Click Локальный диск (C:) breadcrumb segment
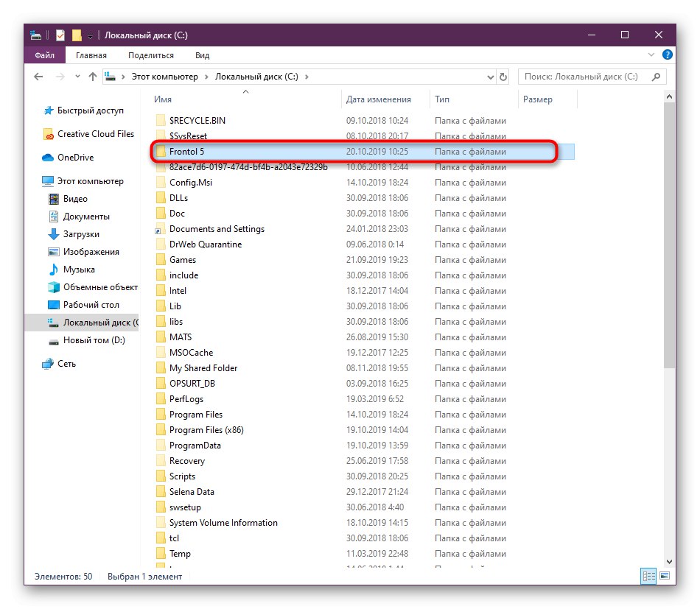The image size is (700, 609). point(256,77)
